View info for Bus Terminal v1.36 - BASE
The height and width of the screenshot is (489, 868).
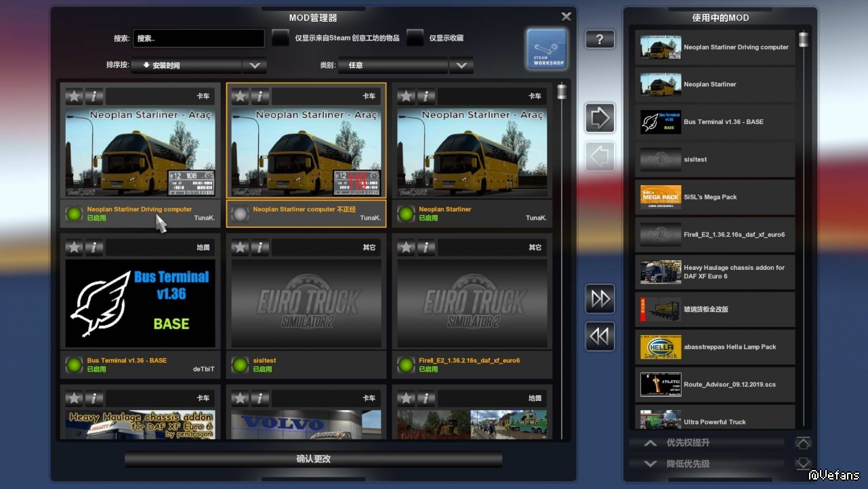(94, 248)
